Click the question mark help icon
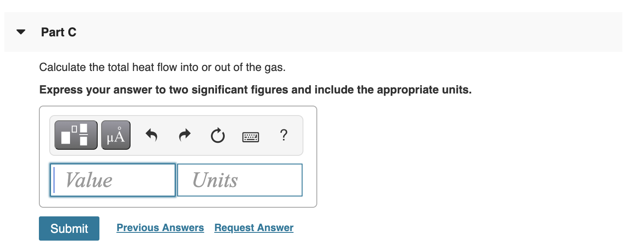This screenshot has width=644, height=251. click(x=284, y=135)
